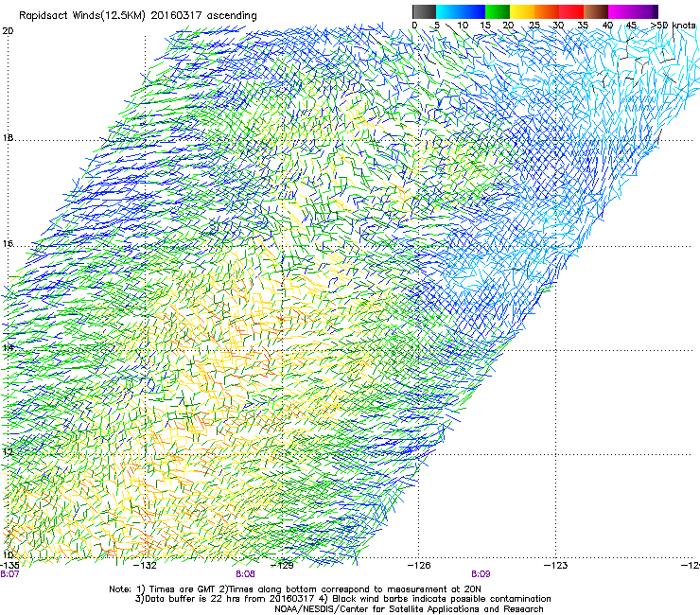Click the longitude '-135' axis label
Screen dimensions: 700x615
pyautogui.click(x=9, y=566)
